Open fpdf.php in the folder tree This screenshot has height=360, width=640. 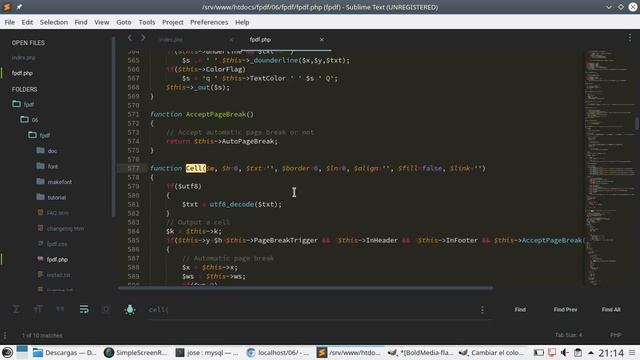coord(57,259)
